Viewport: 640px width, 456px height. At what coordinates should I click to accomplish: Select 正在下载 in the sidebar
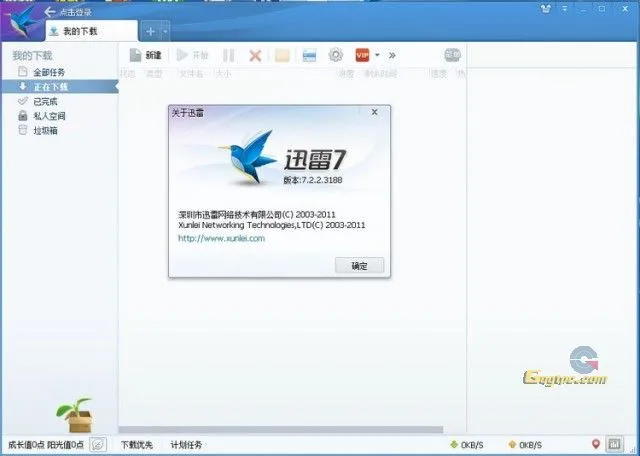60,87
